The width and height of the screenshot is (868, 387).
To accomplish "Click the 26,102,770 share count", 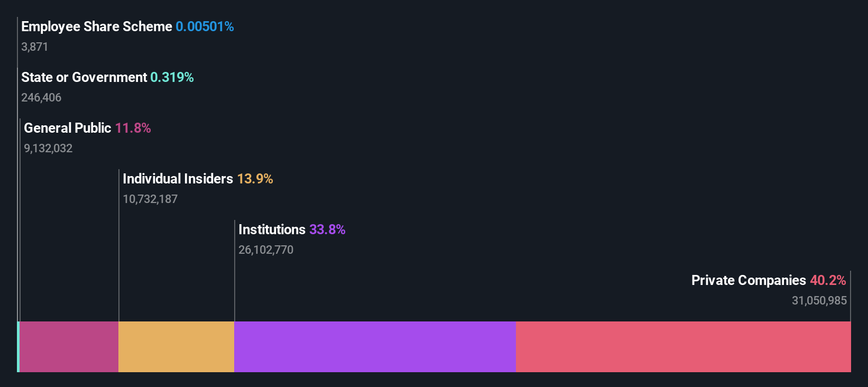I will click(266, 250).
